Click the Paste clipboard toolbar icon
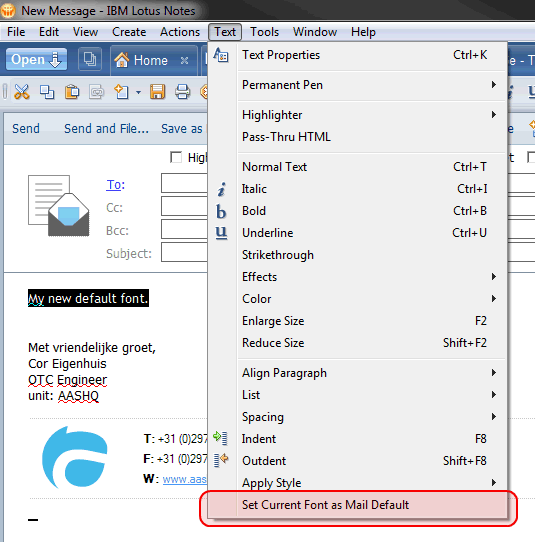This screenshot has width=535, height=542. click(x=72, y=92)
